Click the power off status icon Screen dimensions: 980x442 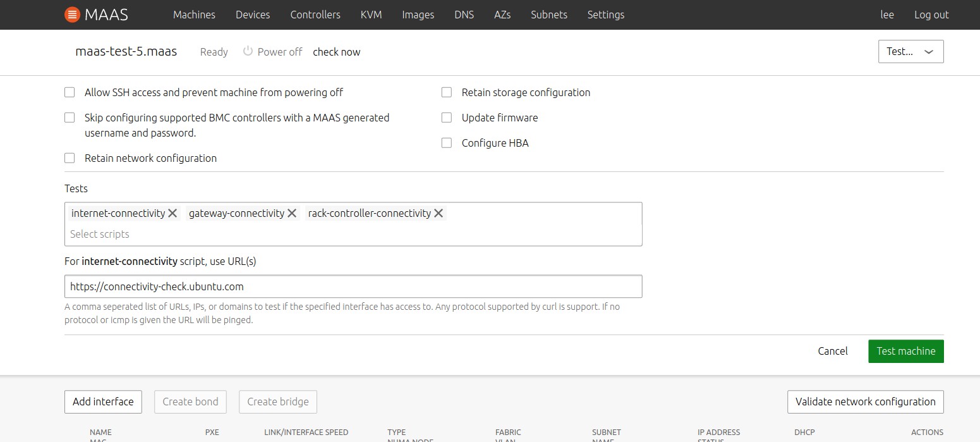pos(248,51)
